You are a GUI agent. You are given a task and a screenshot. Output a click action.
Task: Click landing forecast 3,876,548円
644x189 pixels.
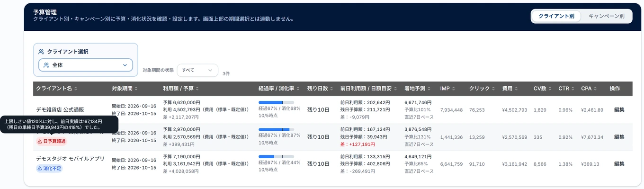[418, 129]
